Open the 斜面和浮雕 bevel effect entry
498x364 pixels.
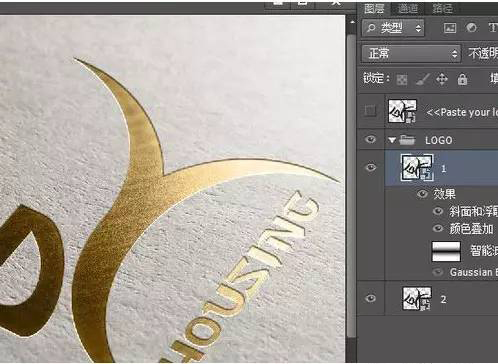click(x=473, y=211)
